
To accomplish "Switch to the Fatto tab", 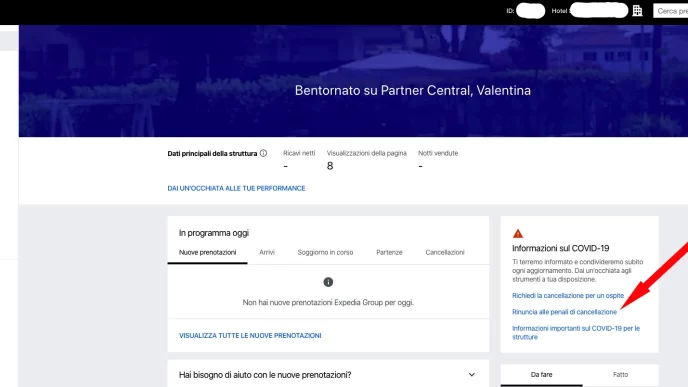I will coord(620,375).
